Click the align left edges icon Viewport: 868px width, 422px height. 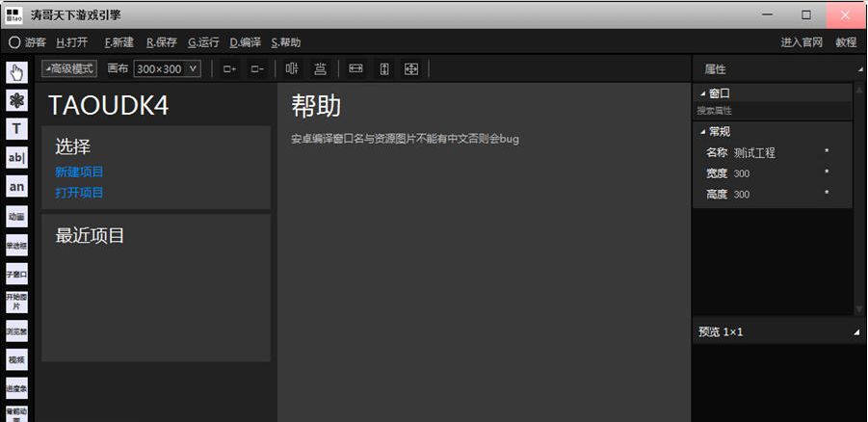[292, 68]
